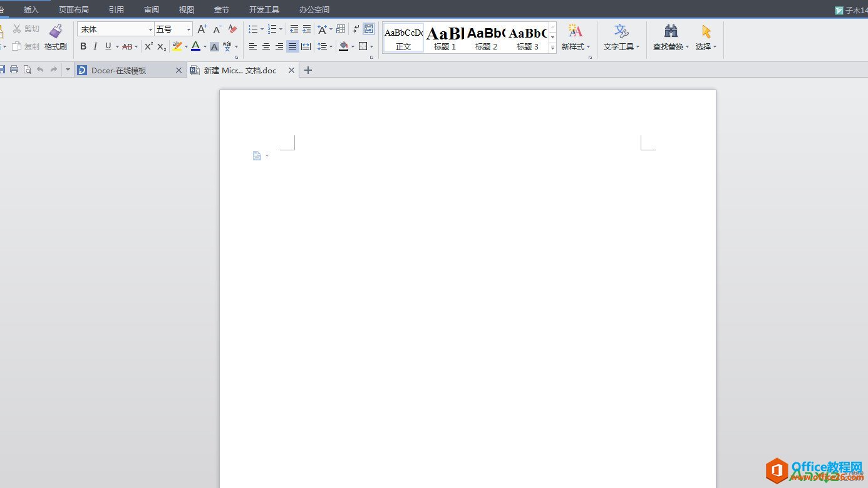
Task: Apply the 正文 body style
Action: 403,38
